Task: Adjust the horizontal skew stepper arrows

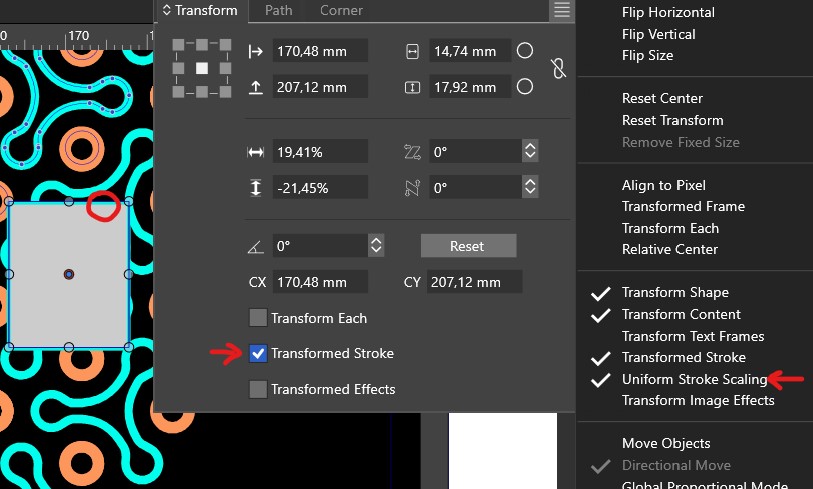Action: 530,152
